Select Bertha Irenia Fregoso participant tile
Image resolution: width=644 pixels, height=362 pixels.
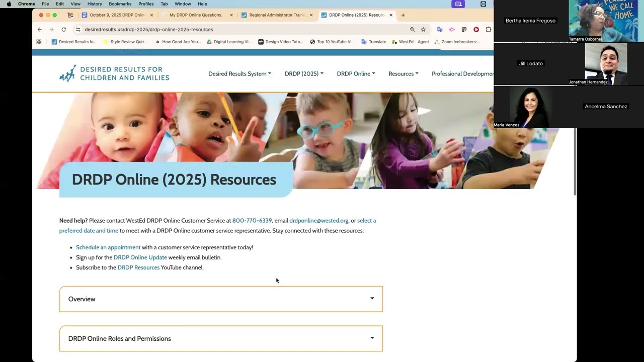(531, 21)
